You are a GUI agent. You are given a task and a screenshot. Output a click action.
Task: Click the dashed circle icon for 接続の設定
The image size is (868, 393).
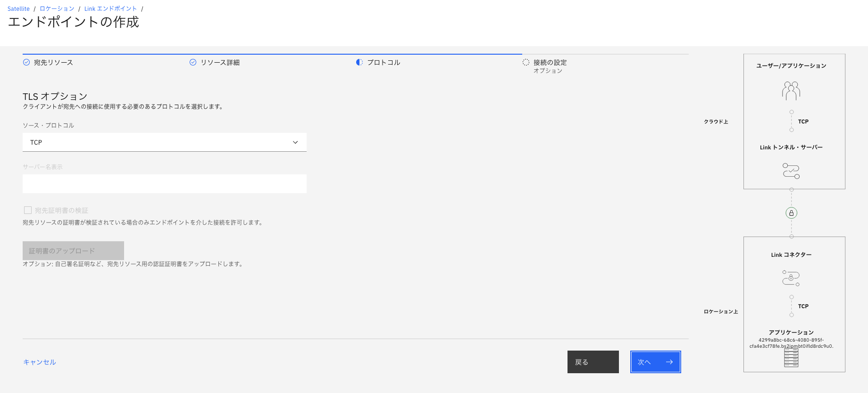pyautogui.click(x=526, y=62)
